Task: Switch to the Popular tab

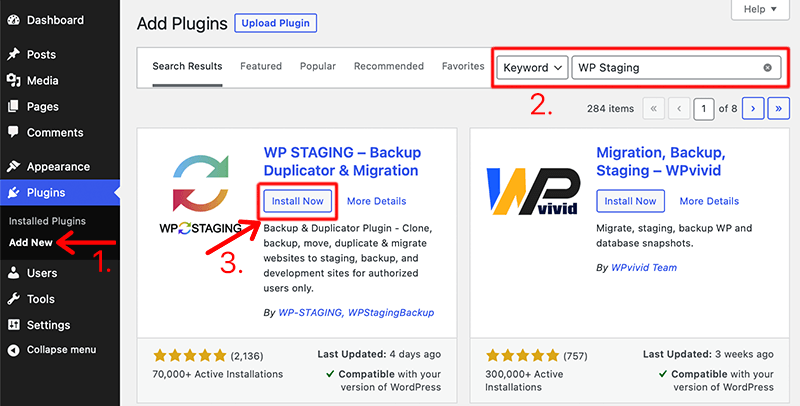Action: coord(318,66)
